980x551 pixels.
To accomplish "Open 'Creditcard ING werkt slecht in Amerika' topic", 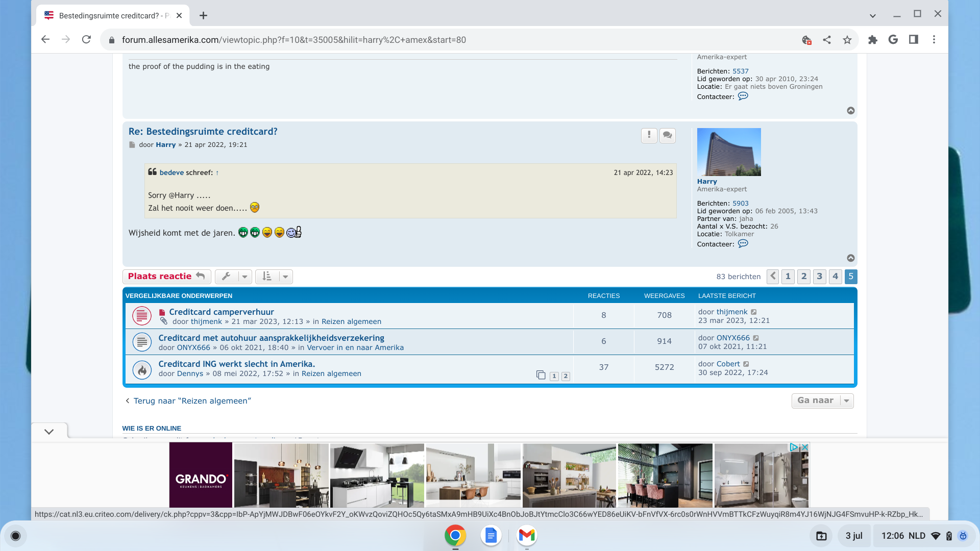I will click(236, 364).
